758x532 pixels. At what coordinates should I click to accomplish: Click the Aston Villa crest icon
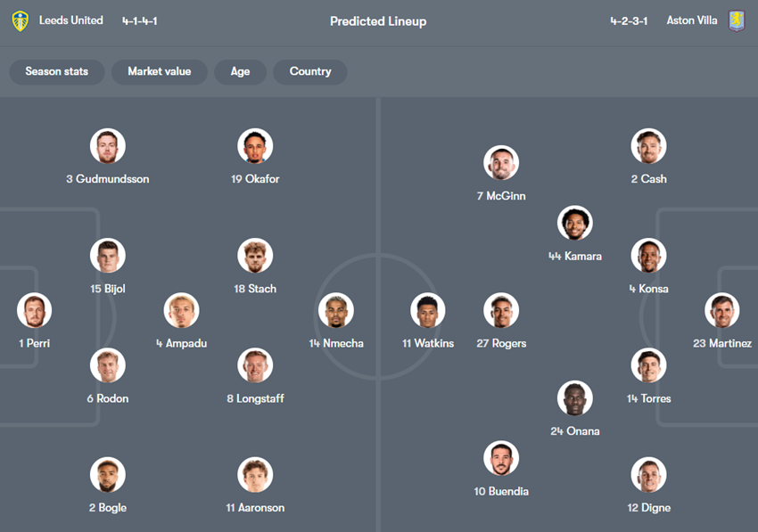[x=736, y=20]
